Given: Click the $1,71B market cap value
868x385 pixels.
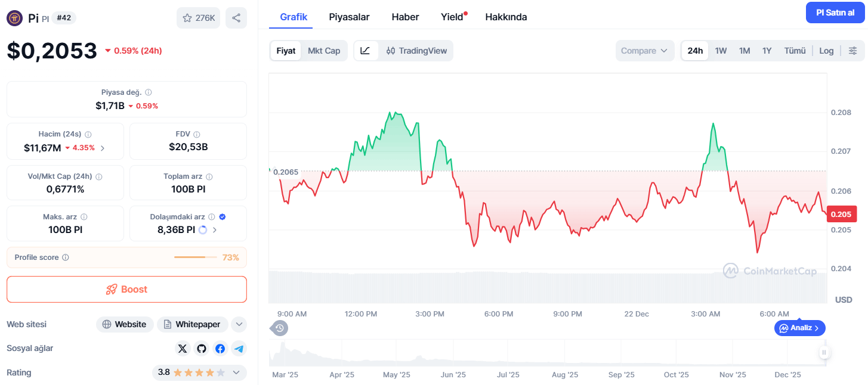Looking at the screenshot, I should click(110, 105).
